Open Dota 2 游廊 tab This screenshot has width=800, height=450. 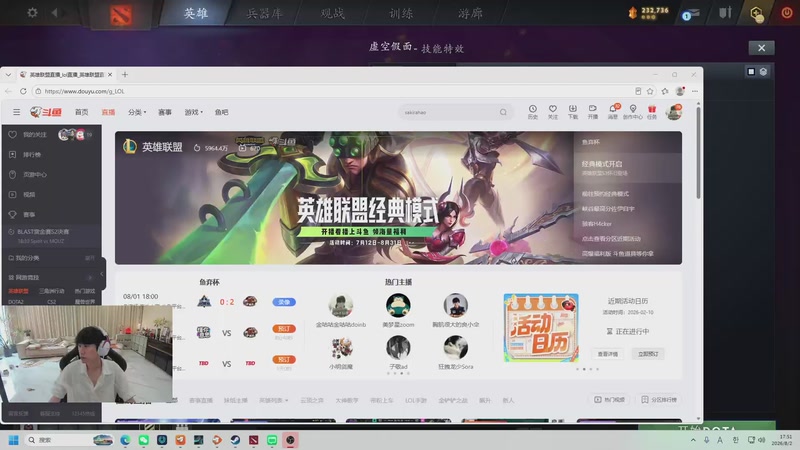pos(470,13)
